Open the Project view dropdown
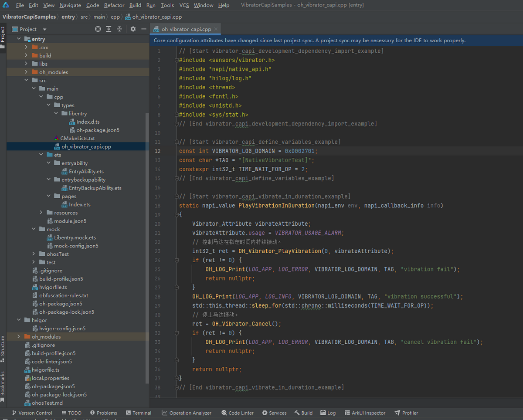Image resolution: width=523 pixels, height=420 pixels. [x=44, y=29]
